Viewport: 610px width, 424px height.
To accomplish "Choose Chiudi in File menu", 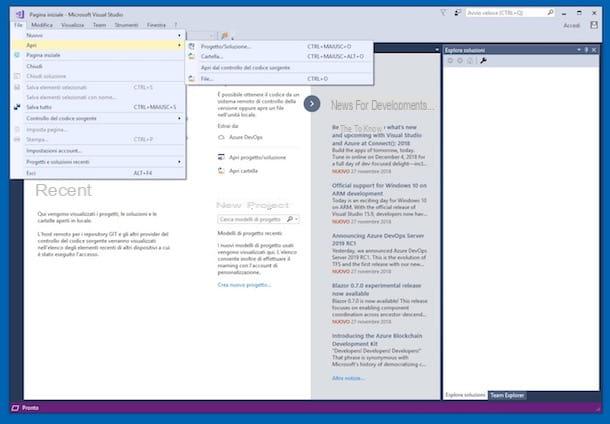I will coord(99,66).
